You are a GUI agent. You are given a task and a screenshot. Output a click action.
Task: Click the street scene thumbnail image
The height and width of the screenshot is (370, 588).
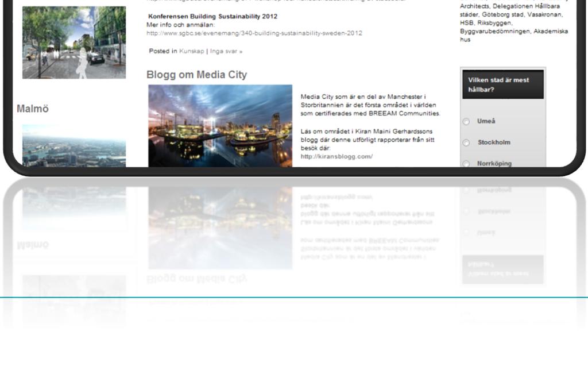[74, 43]
